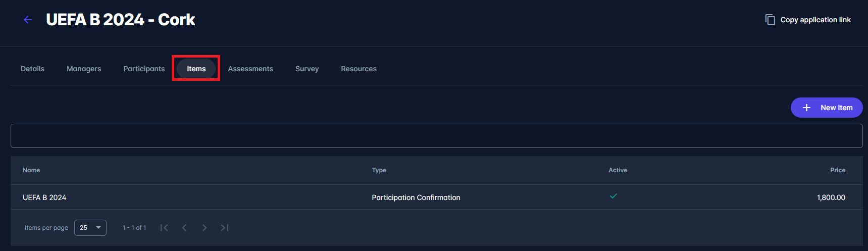The image size is (868, 251).
Task: Go to first page of results
Action: (x=164, y=228)
